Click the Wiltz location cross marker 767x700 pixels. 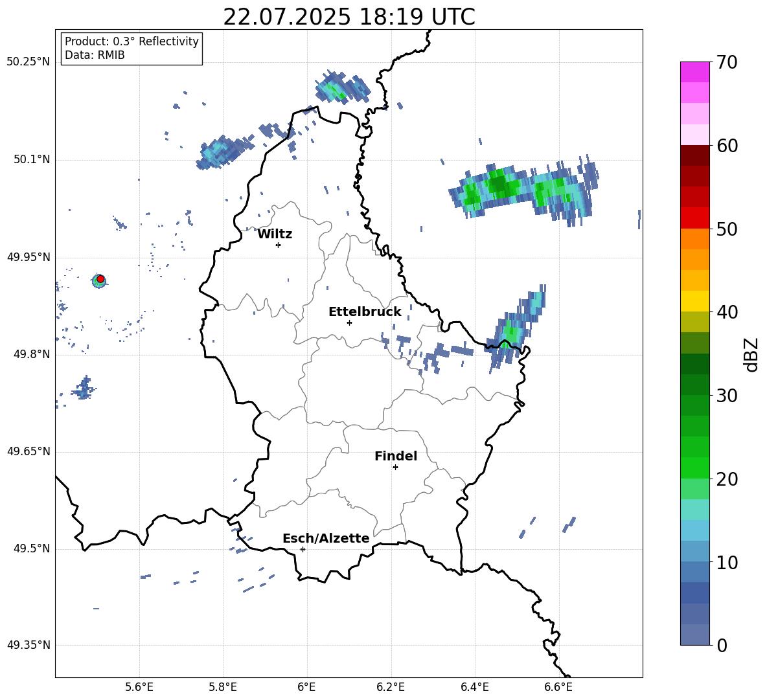click(x=279, y=245)
